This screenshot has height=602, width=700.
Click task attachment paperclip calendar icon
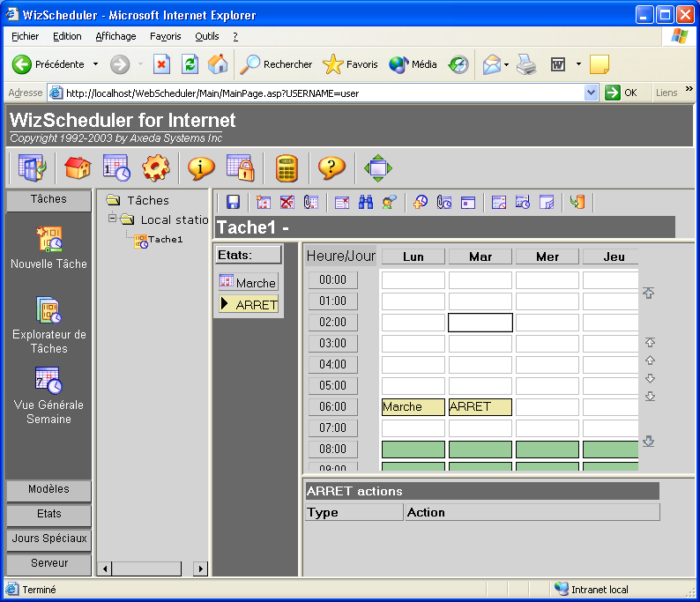click(310, 202)
